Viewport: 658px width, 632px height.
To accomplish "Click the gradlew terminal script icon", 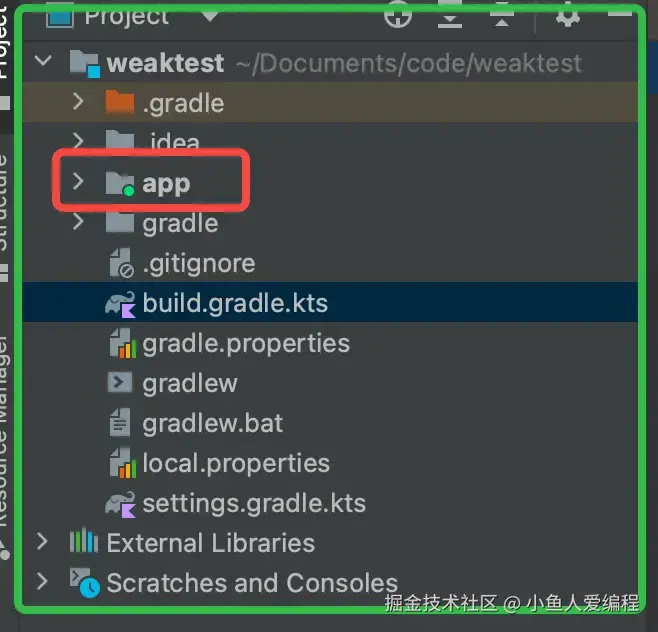I will point(120,383).
